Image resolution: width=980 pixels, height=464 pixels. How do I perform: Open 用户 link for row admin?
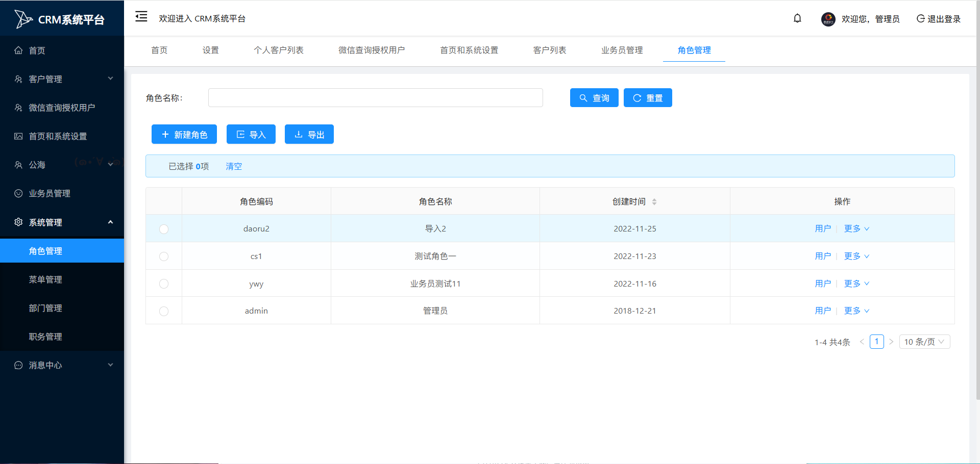click(823, 311)
